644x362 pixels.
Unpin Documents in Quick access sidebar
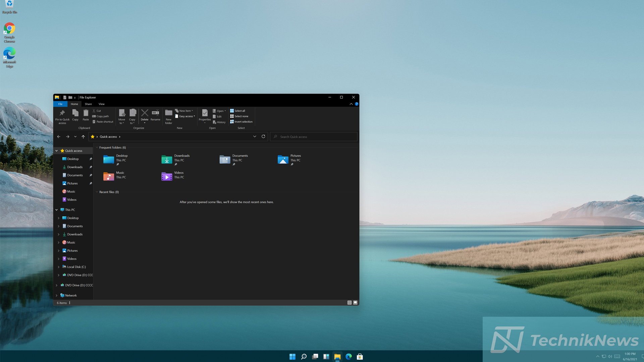pyautogui.click(x=91, y=175)
